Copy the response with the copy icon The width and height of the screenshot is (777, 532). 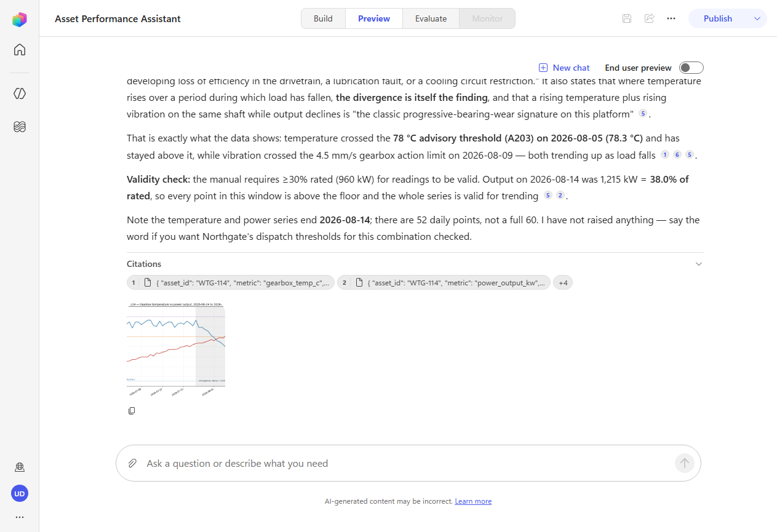click(132, 411)
